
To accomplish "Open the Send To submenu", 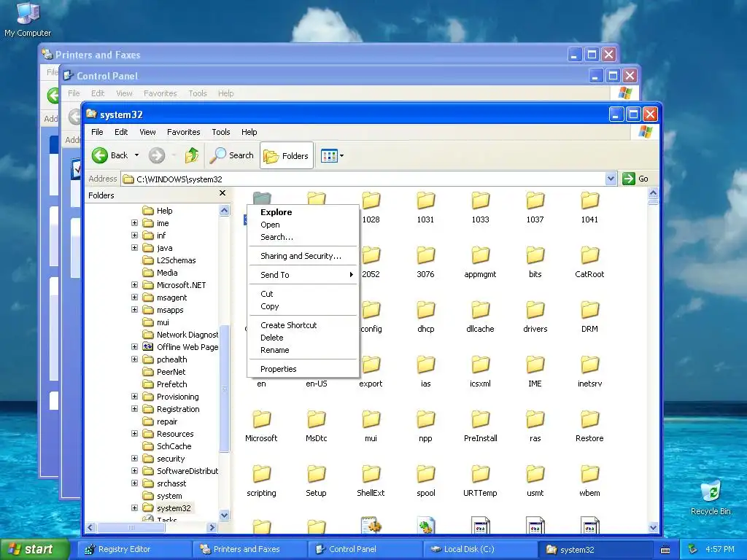I will click(x=303, y=275).
